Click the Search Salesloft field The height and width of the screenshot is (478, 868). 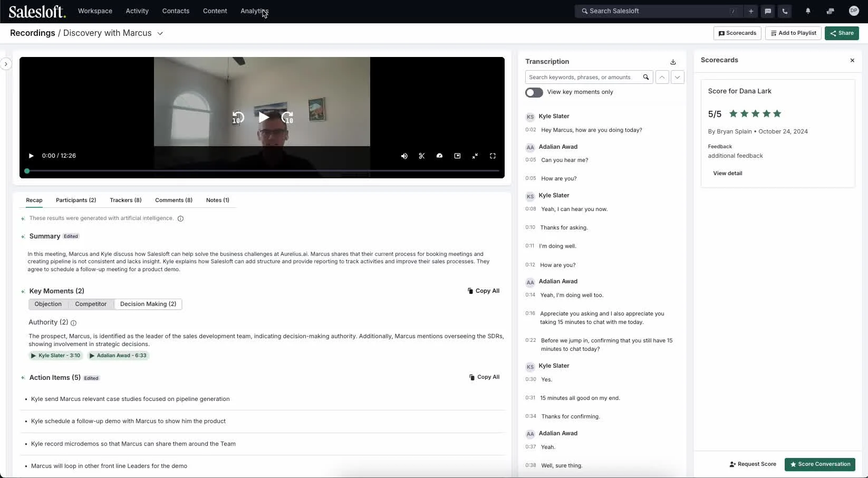click(659, 11)
